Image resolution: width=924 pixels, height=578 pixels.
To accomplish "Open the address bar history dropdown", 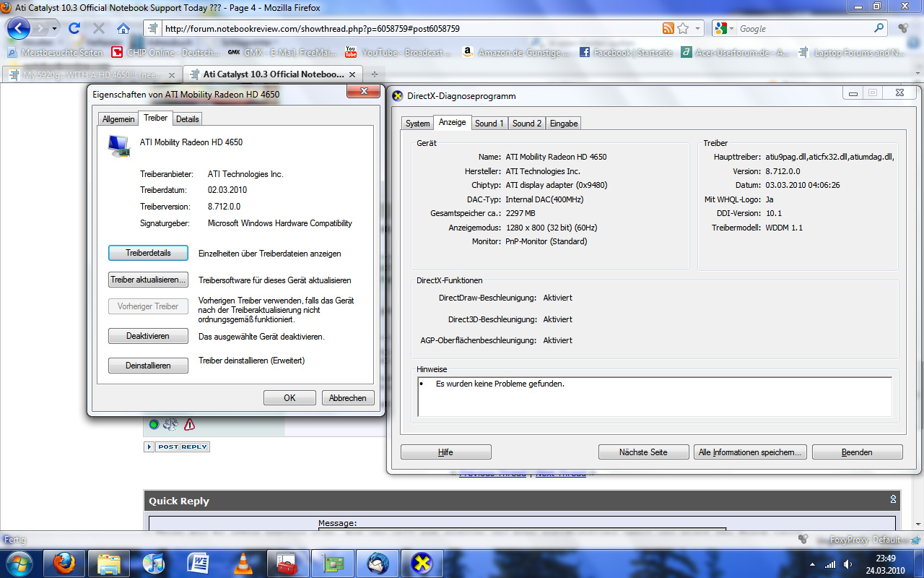I will (697, 29).
